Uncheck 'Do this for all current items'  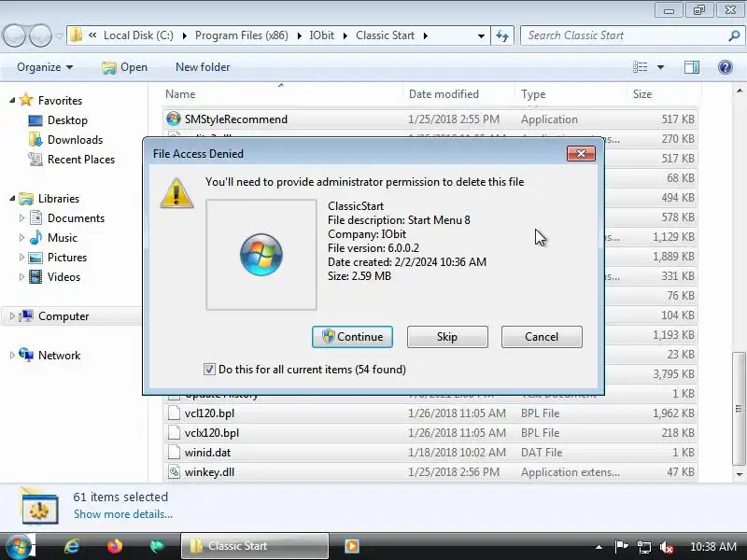click(209, 369)
